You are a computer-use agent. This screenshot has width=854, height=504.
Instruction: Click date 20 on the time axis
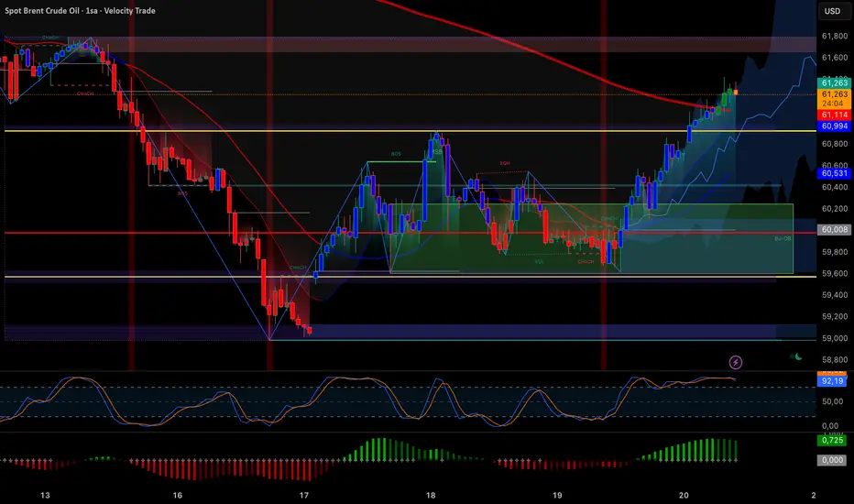pyautogui.click(x=684, y=495)
